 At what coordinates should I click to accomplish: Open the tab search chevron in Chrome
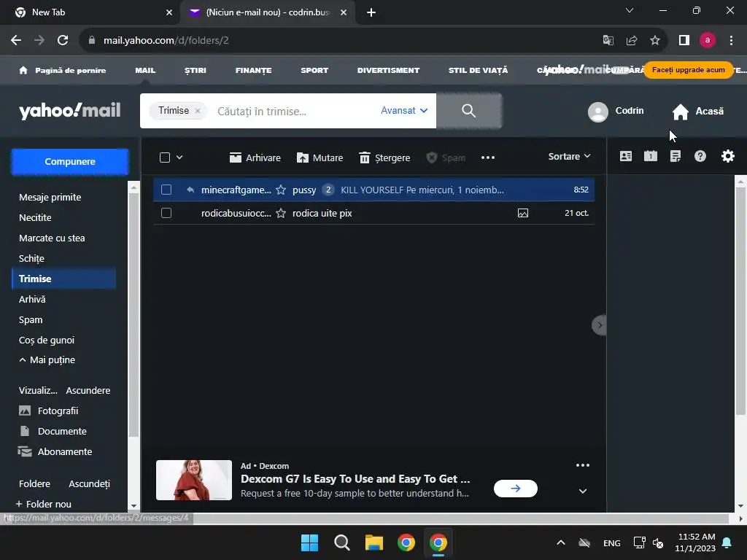[x=630, y=10]
